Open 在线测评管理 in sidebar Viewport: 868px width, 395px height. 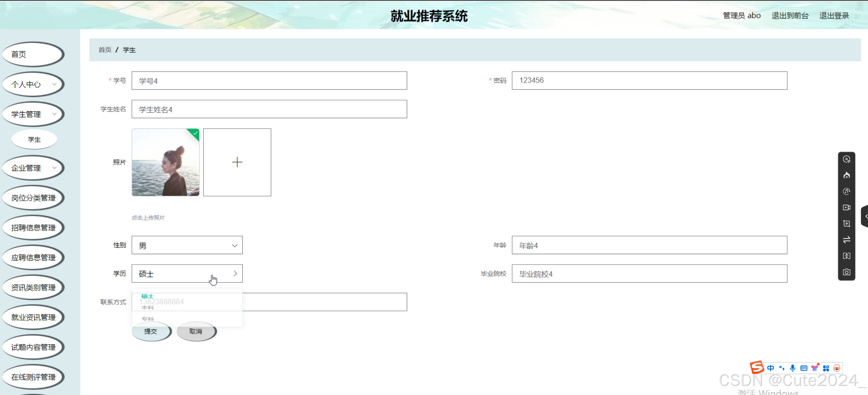pyautogui.click(x=33, y=377)
